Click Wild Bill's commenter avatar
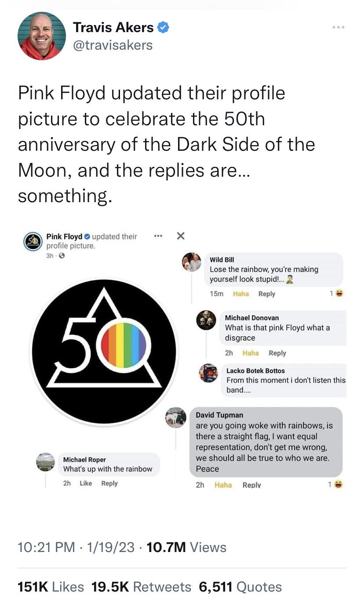The image size is (364, 603). click(192, 262)
